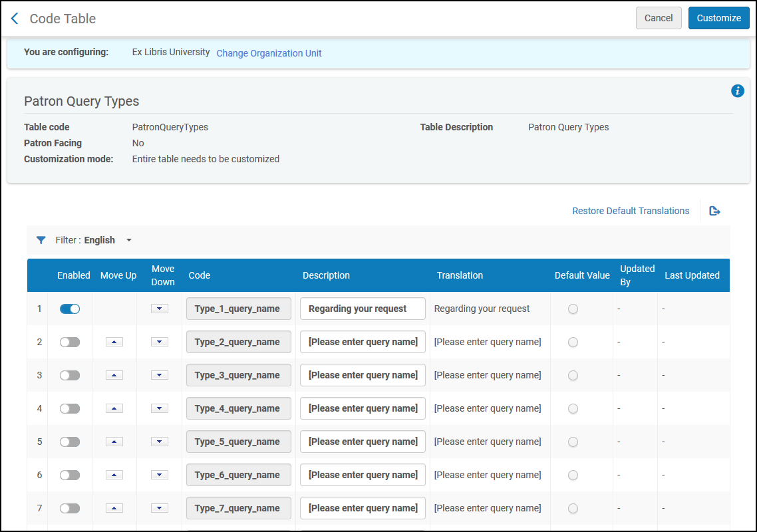The height and width of the screenshot is (532, 757).
Task: Enable the Type_6_query_name toggle
Action: click(x=70, y=475)
